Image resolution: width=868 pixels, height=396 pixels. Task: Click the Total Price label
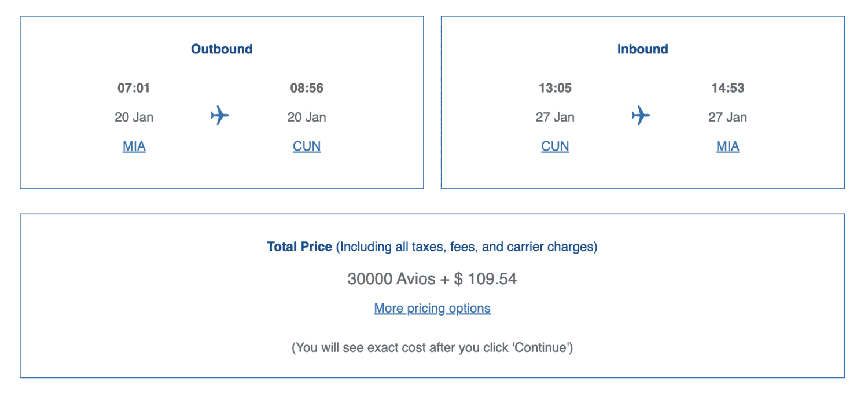299,247
